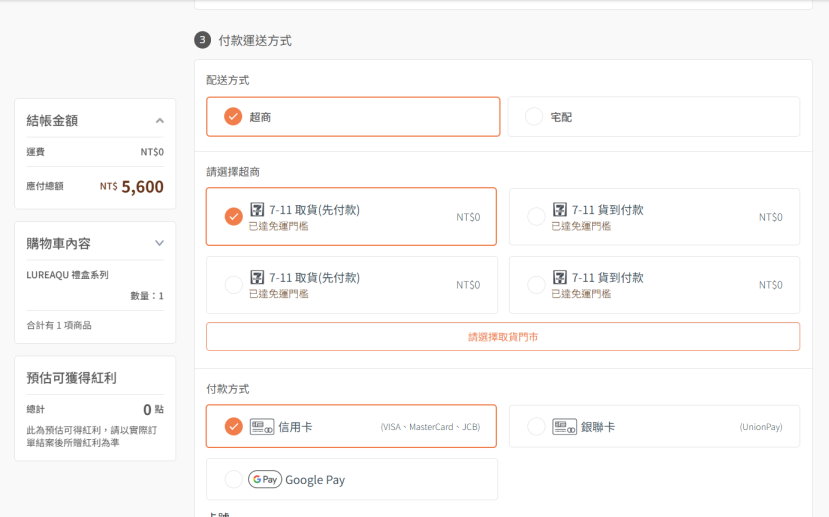Choose the unchecked 7-11 取貨(先付款) radio

[233, 284]
